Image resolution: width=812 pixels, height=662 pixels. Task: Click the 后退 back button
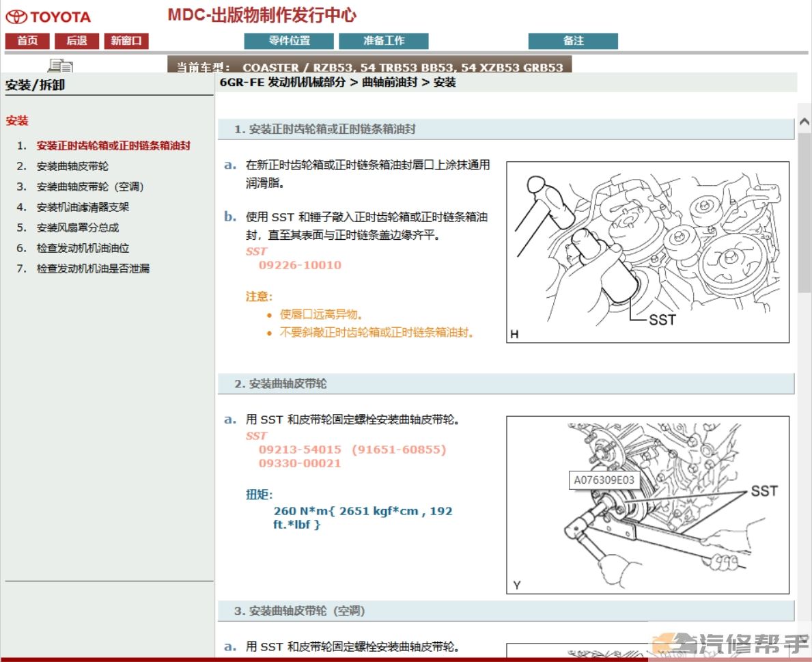[76, 41]
